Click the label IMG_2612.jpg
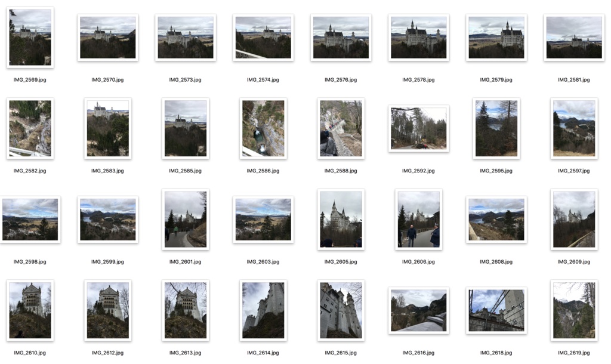The height and width of the screenshot is (364, 611). (107, 353)
